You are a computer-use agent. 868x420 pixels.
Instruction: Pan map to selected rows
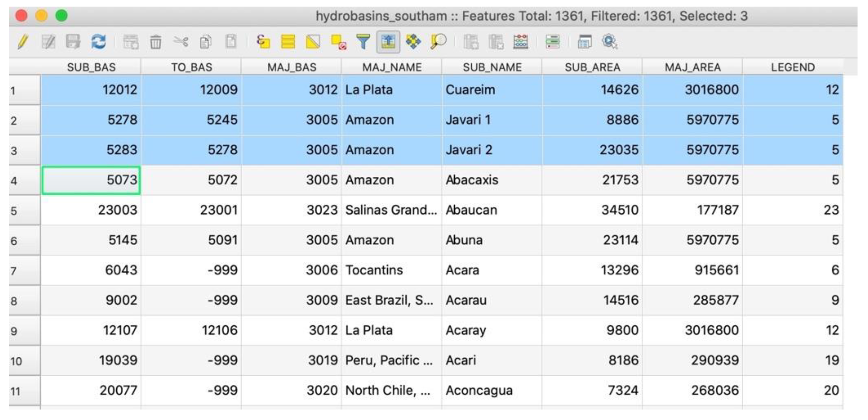[x=413, y=42]
